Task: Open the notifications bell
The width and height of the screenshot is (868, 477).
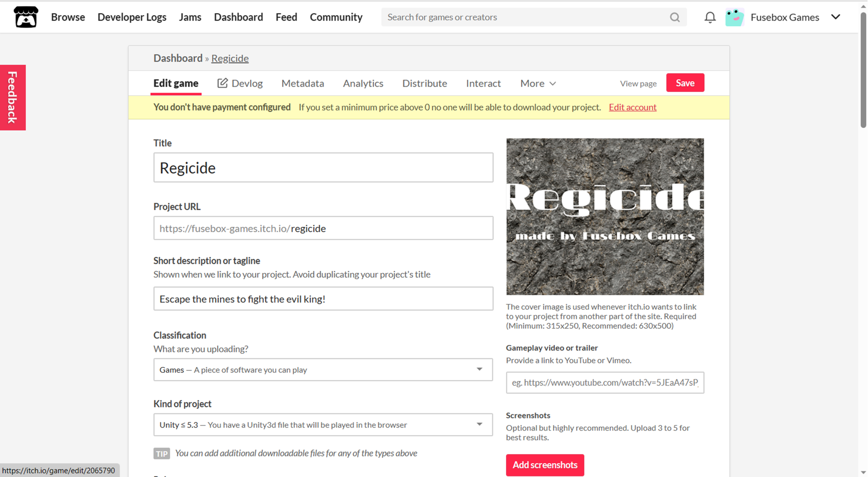Action: coord(710,18)
